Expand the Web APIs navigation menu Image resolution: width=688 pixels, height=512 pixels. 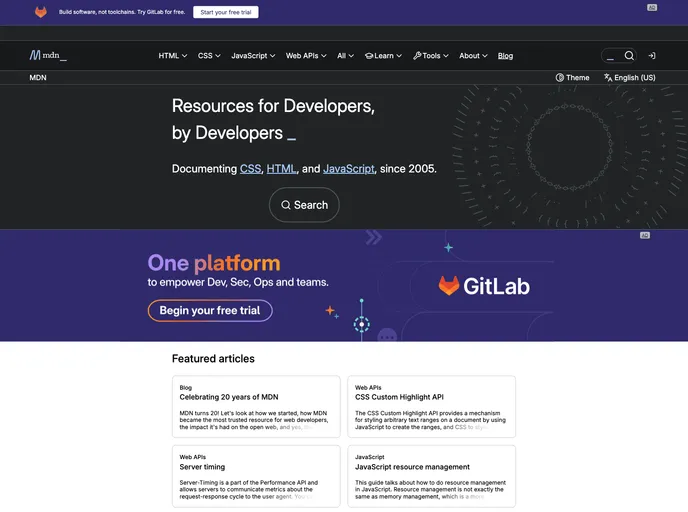(306, 56)
